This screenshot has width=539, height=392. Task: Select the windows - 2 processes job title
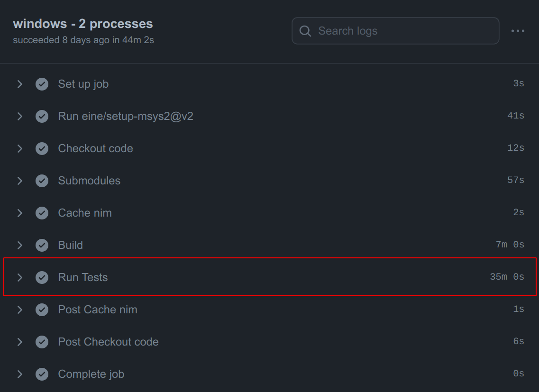pyautogui.click(x=83, y=23)
